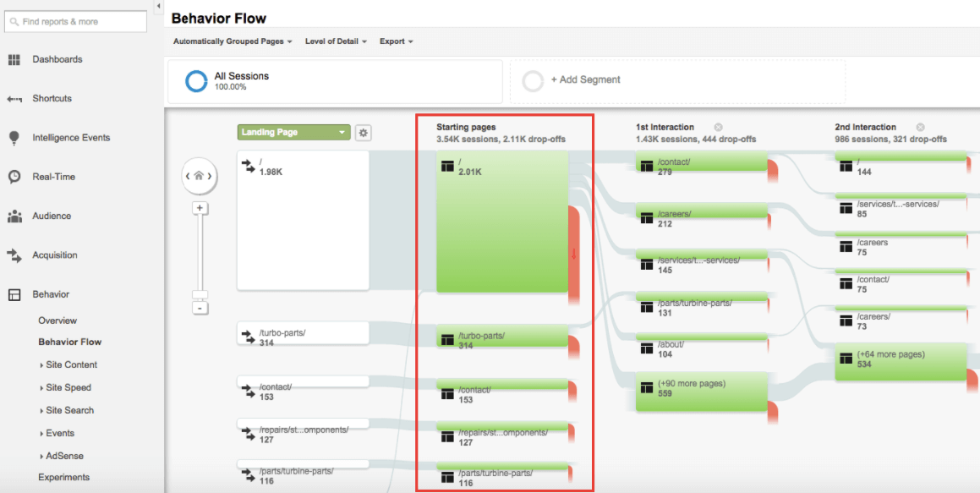Click the home navigation icon in flow
The image size is (980, 493).
click(199, 176)
